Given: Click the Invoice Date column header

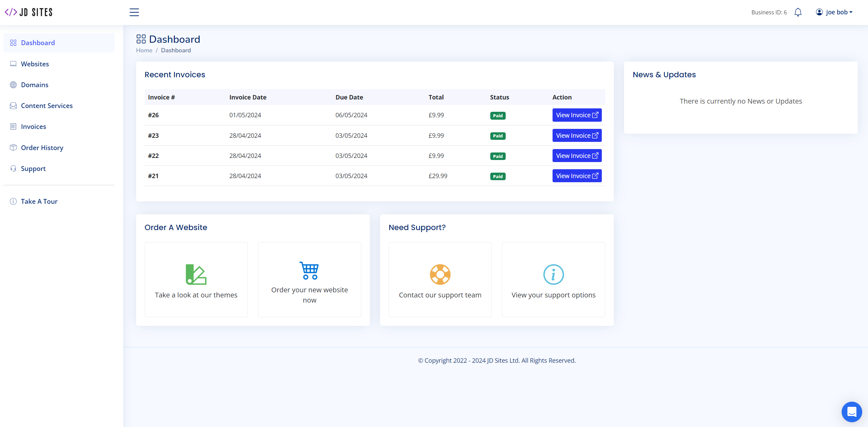Looking at the screenshot, I should [x=248, y=97].
